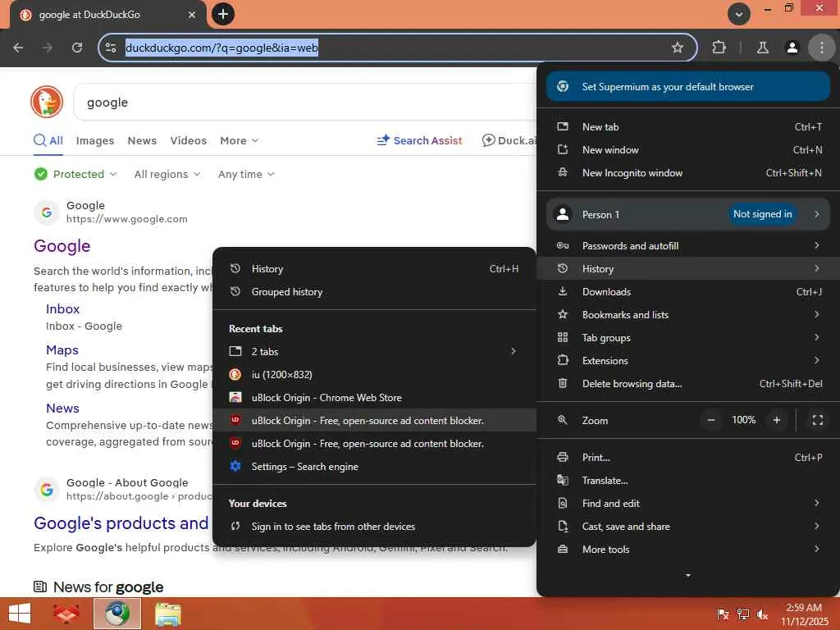Click the back navigation arrow

18,48
